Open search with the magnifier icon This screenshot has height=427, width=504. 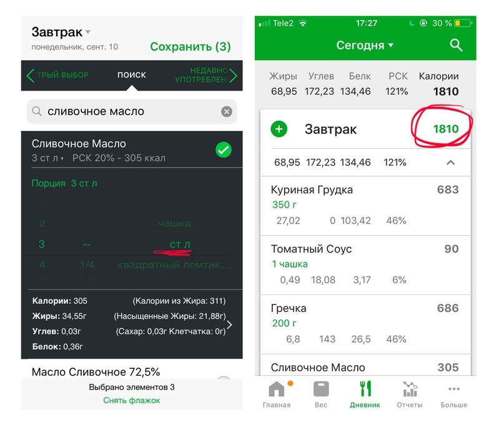(x=456, y=46)
